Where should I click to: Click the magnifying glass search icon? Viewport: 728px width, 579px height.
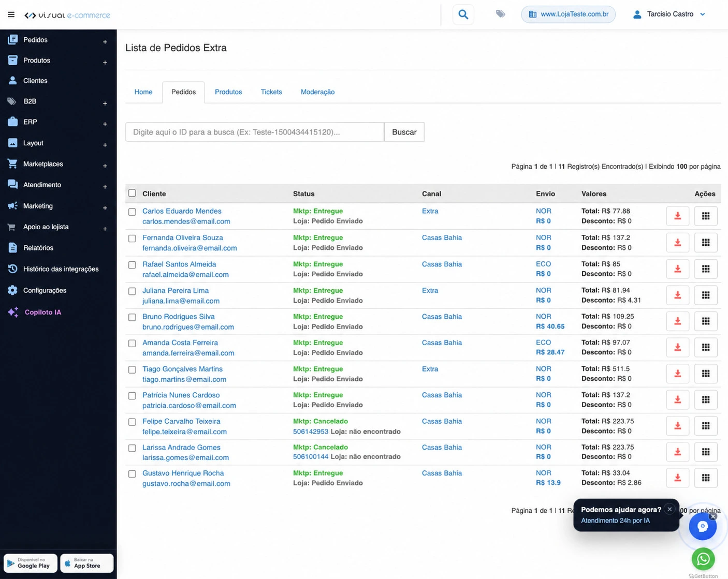click(x=463, y=14)
